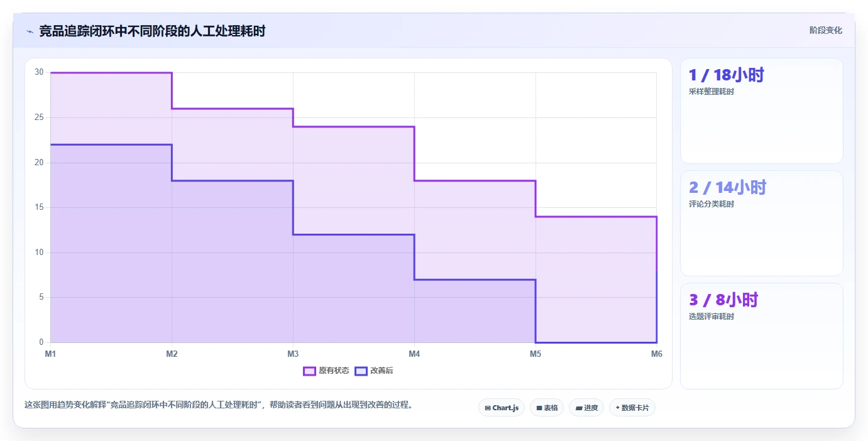Toggle the 原有状态 legend entry
This screenshot has width=868, height=441.
tap(326, 371)
